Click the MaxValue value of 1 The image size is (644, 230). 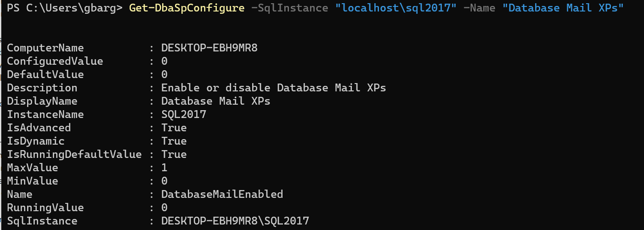[x=164, y=168]
